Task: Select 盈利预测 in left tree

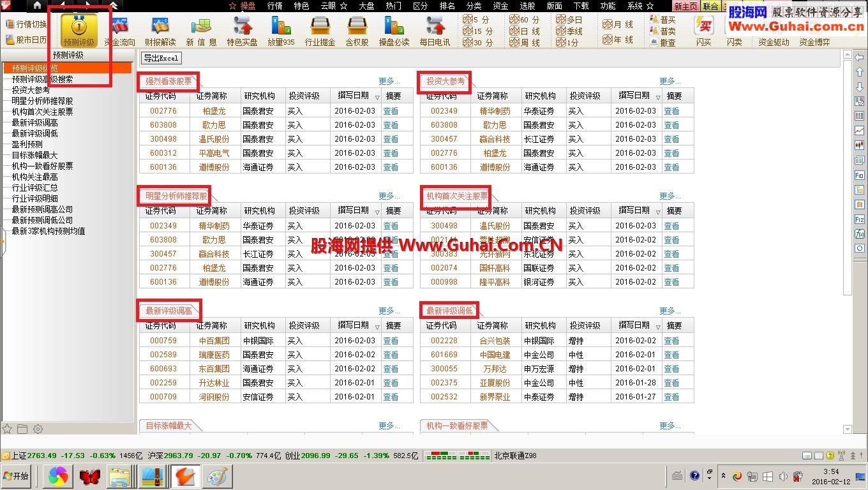Action: click(27, 145)
